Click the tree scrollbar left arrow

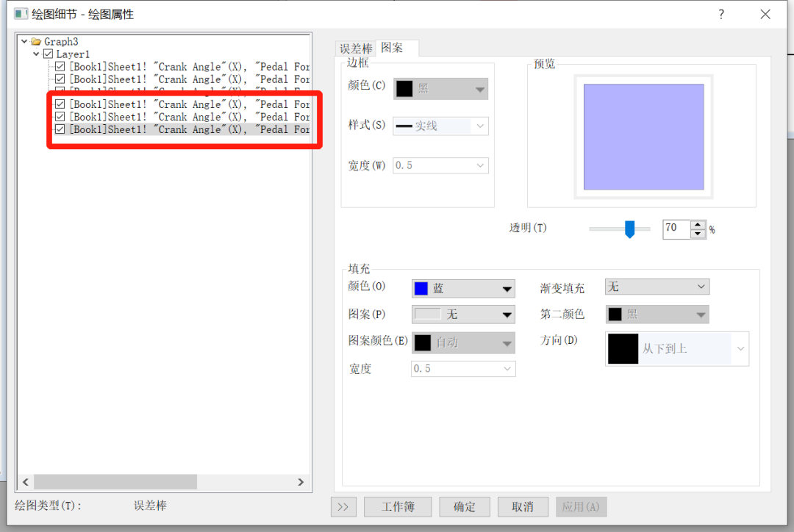click(25, 482)
